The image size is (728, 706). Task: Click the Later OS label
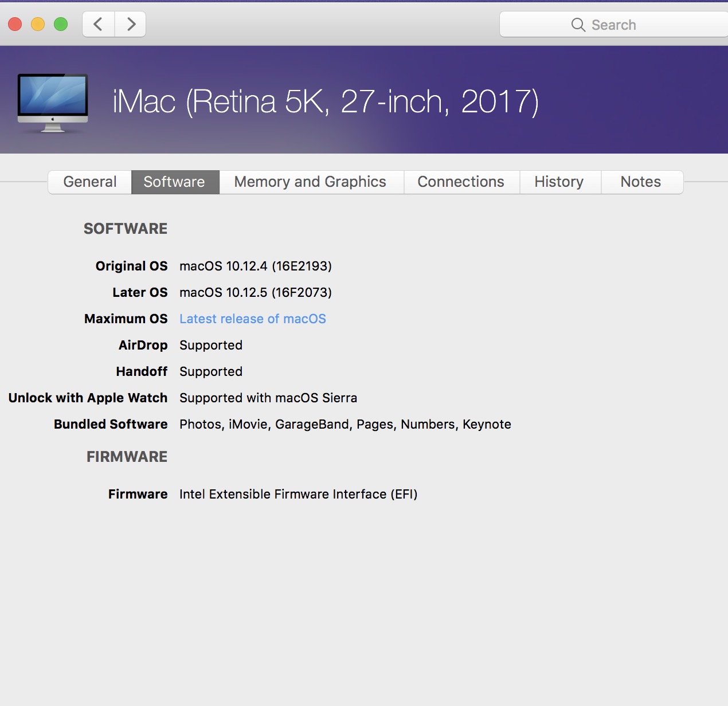140,292
